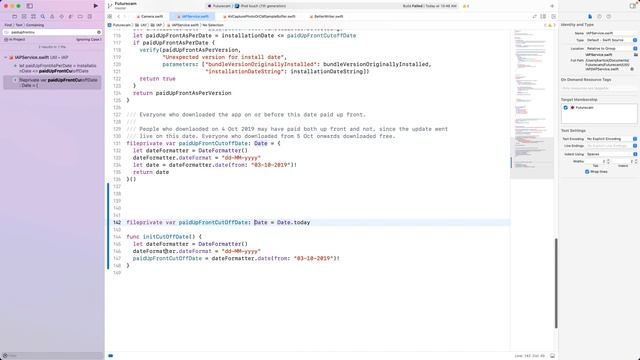Open the Debug navigator icon
Image resolution: width=640 pixels, height=360 pixels.
pyautogui.click(x=71, y=17)
